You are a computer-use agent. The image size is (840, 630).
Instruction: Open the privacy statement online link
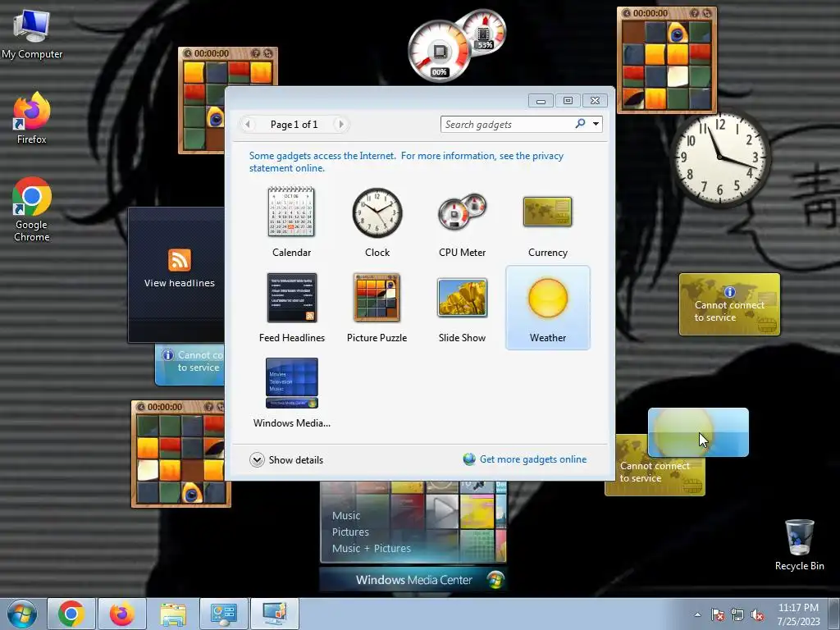click(x=406, y=162)
